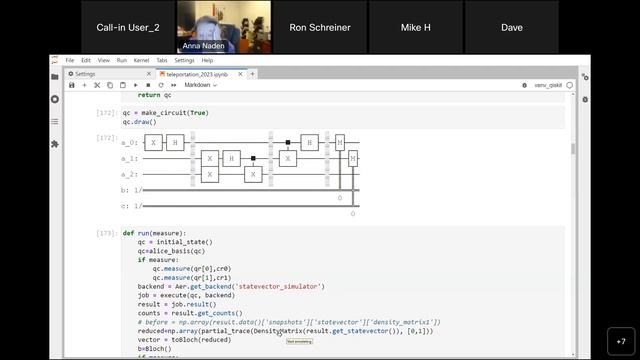Click the Jupyter logo icon

click(55, 60)
